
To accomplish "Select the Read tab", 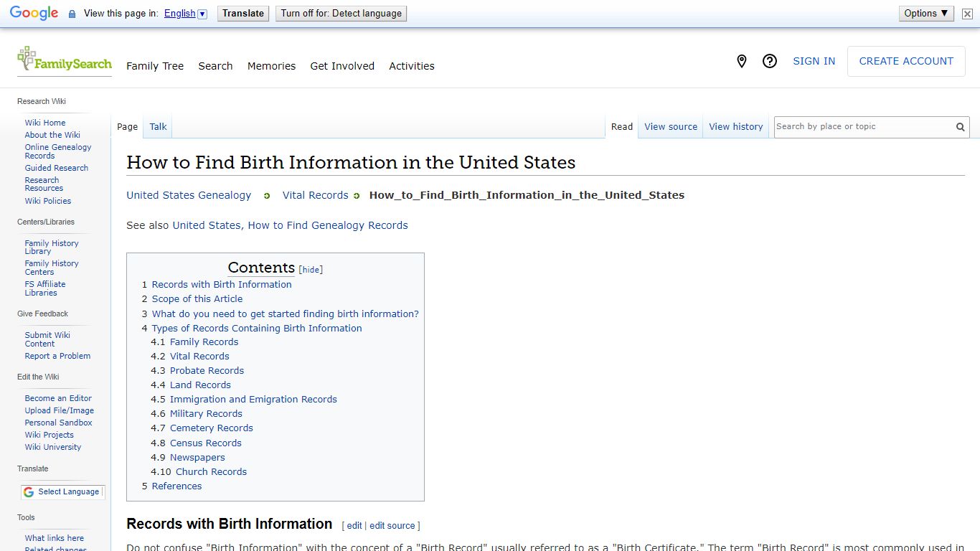I will (622, 127).
